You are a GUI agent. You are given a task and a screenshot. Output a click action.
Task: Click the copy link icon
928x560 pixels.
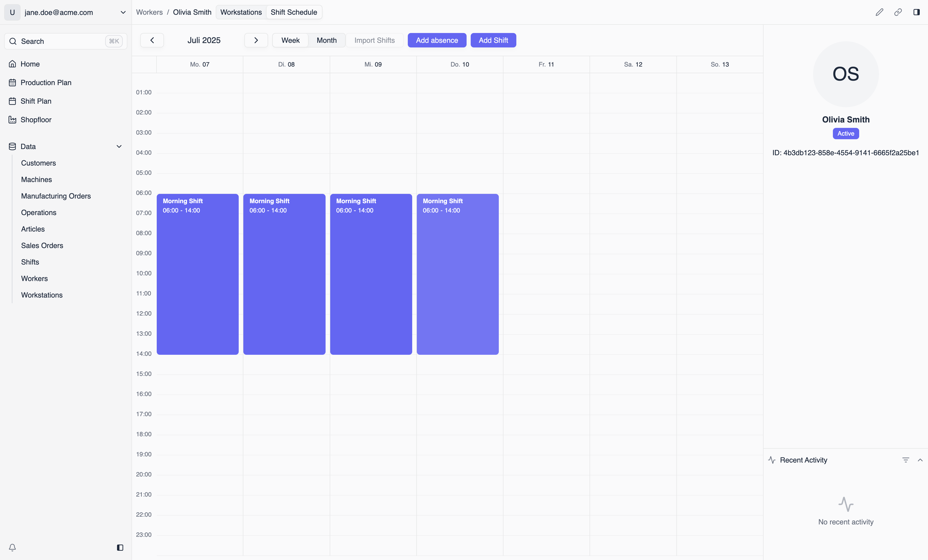click(898, 12)
